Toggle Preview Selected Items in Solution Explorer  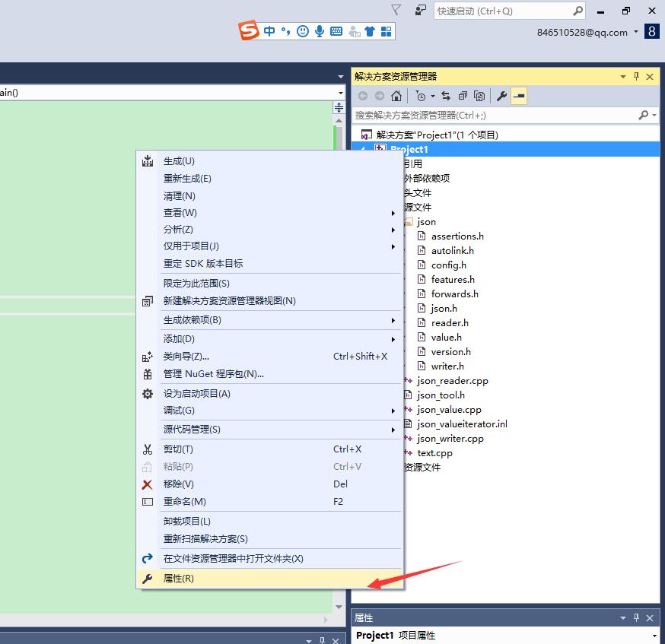pyautogui.click(x=518, y=96)
